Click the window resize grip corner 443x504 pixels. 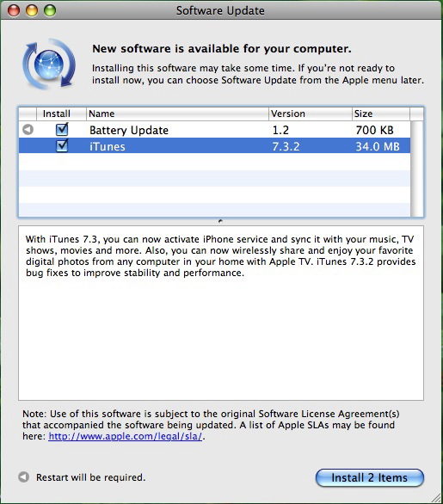tap(436, 498)
